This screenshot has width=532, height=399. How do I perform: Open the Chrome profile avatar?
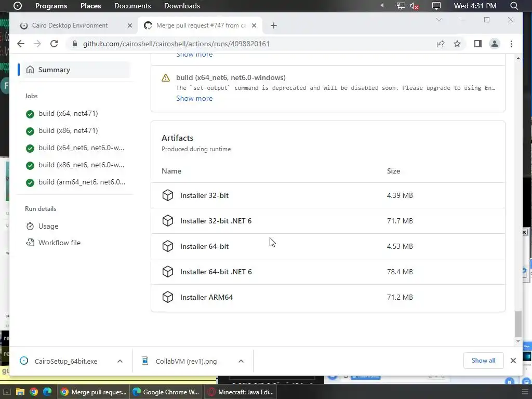point(495,44)
